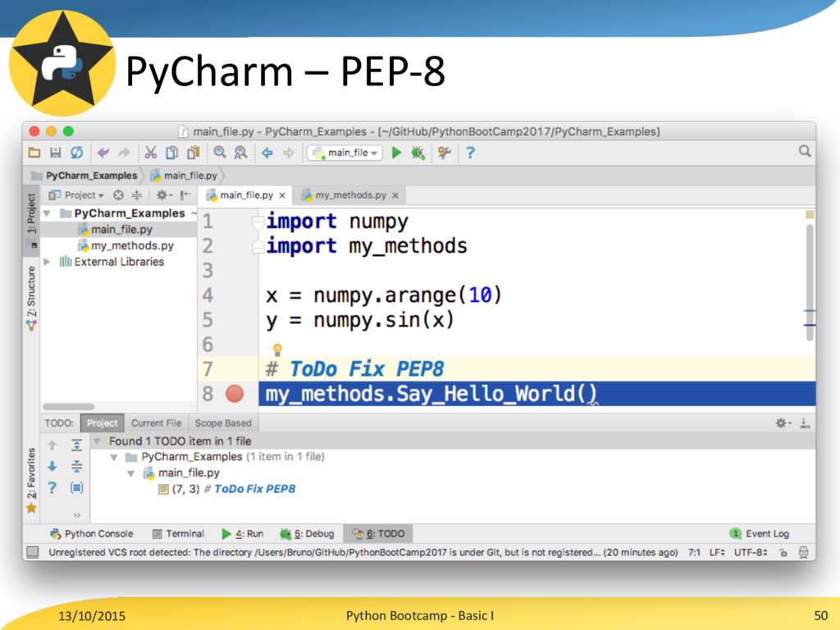This screenshot has height=630, width=840.
Task: Click the Save All floppy icon
Action: point(55,153)
